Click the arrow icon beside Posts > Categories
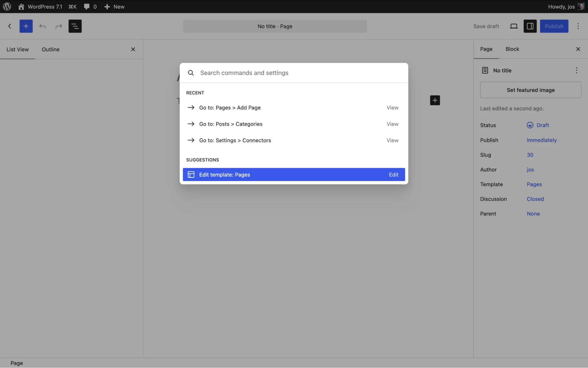This screenshot has width=588, height=368. click(191, 124)
